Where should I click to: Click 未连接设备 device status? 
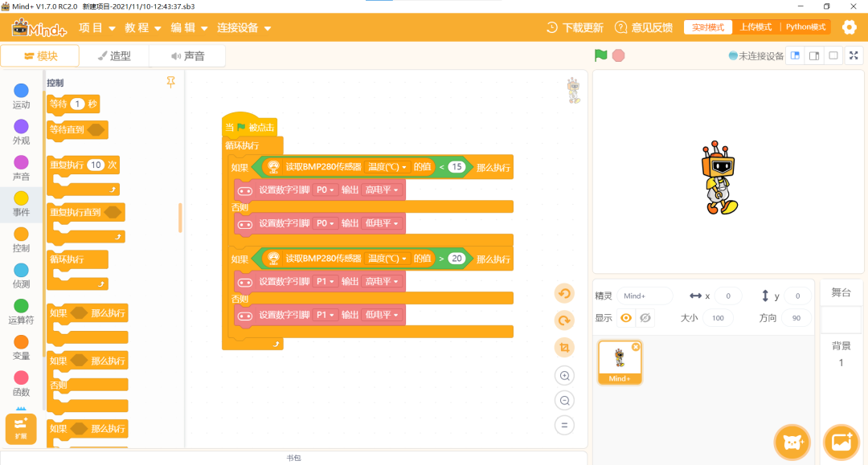[755, 56]
